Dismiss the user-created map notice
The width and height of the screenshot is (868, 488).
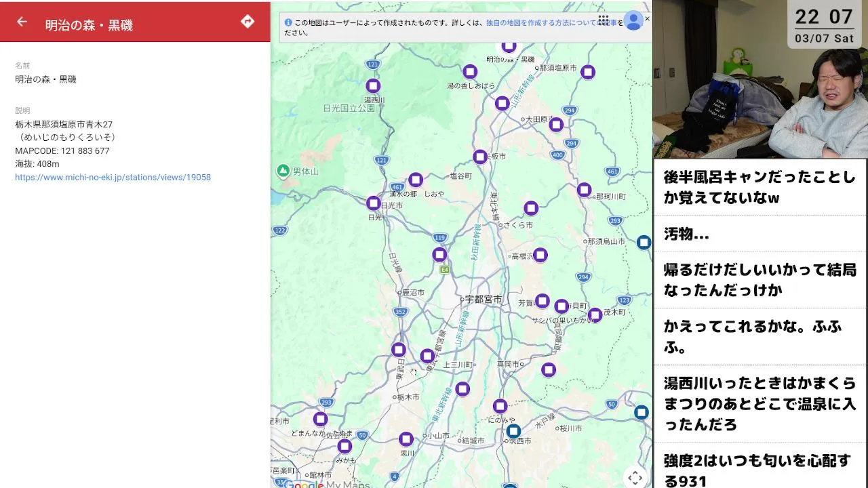[x=647, y=19]
